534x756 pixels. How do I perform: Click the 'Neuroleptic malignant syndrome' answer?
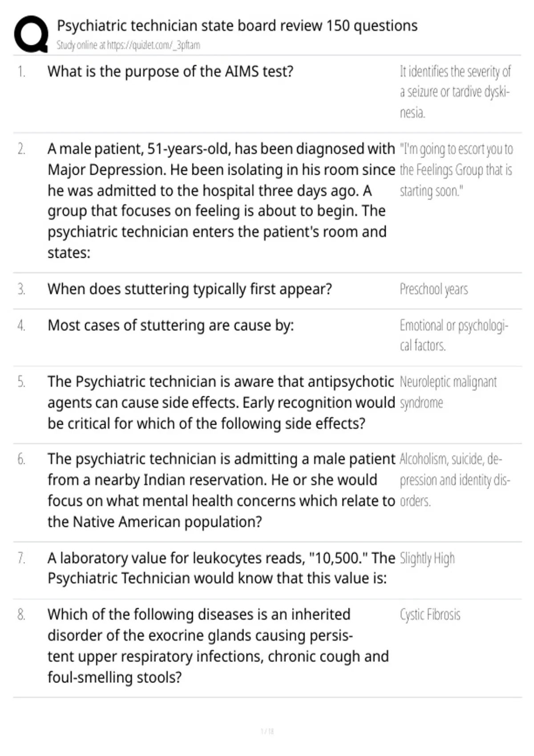click(448, 392)
